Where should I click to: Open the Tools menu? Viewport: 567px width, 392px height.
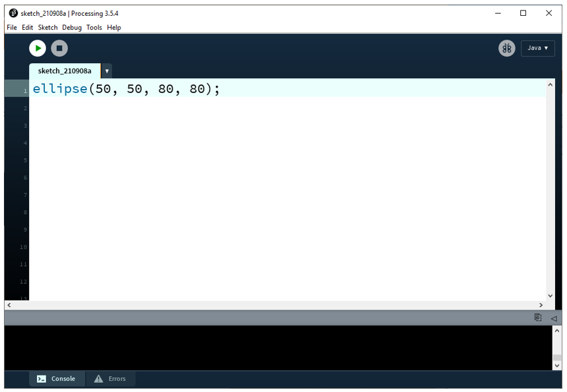tap(94, 28)
